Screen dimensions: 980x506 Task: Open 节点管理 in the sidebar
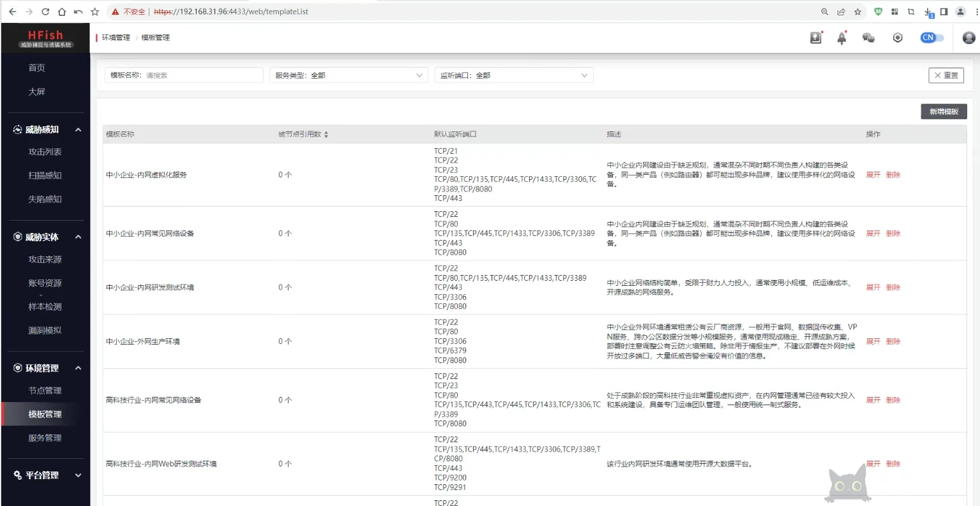pyautogui.click(x=45, y=391)
